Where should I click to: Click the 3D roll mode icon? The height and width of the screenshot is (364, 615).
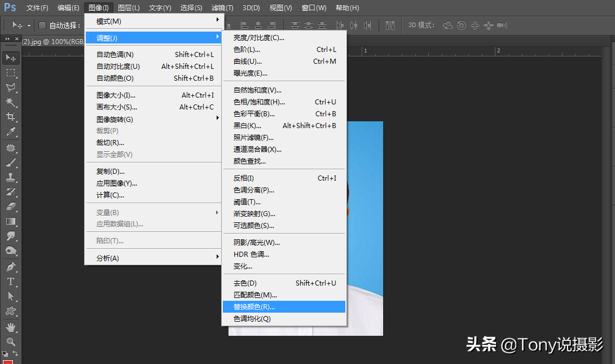462,25
